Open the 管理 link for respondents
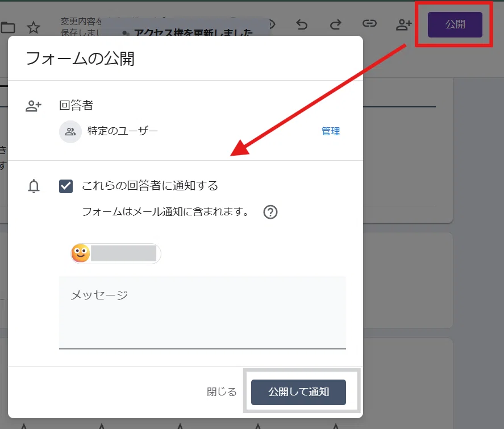 tap(331, 131)
